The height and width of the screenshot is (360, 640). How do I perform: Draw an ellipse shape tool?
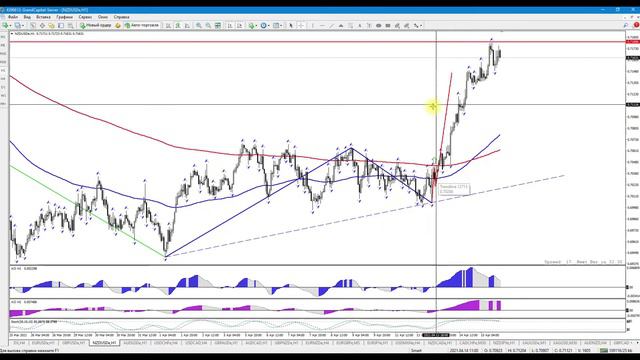(x=378, y=25)
